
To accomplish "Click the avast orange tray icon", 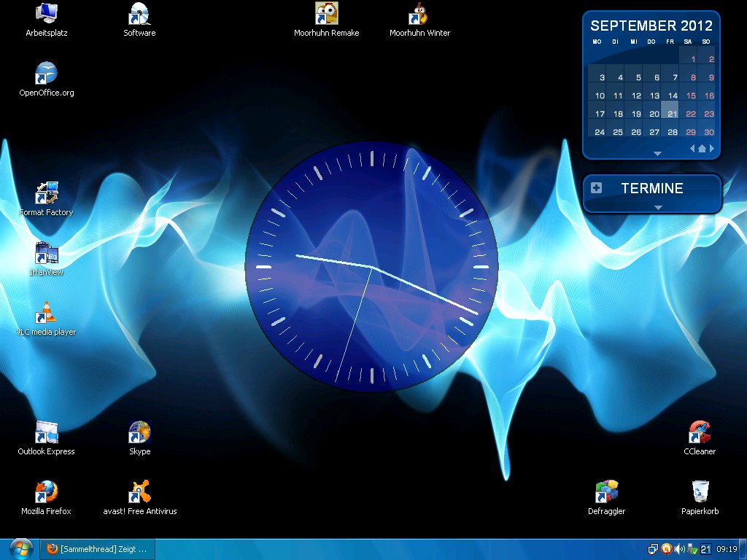I will click(x=667, y=549).
